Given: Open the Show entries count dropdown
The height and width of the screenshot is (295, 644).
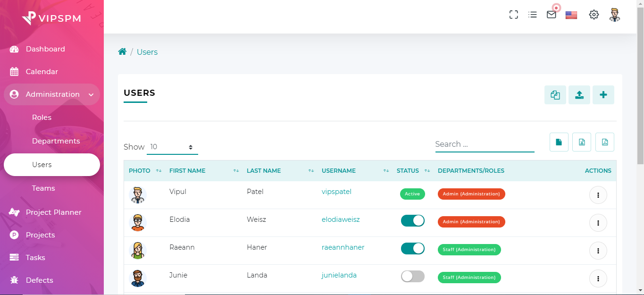Looking at the screenshot, I should pyautogui.click(x=172, y=147).
